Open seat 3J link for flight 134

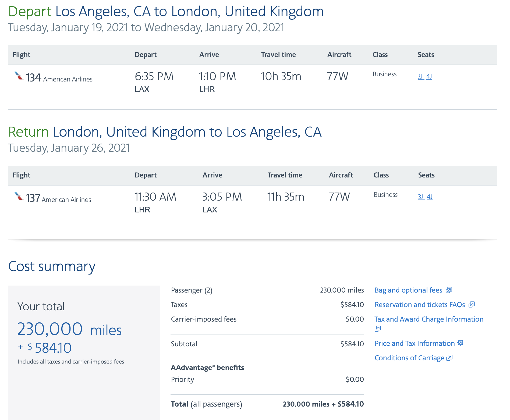pos(420,76)
